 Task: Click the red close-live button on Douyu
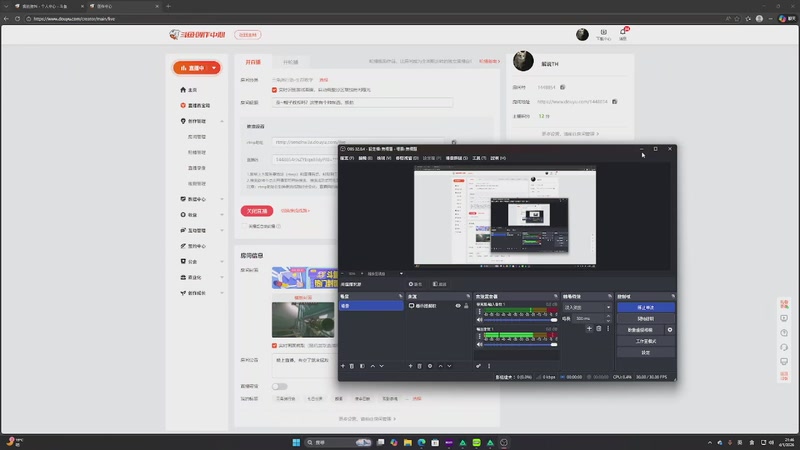[257, 211]
